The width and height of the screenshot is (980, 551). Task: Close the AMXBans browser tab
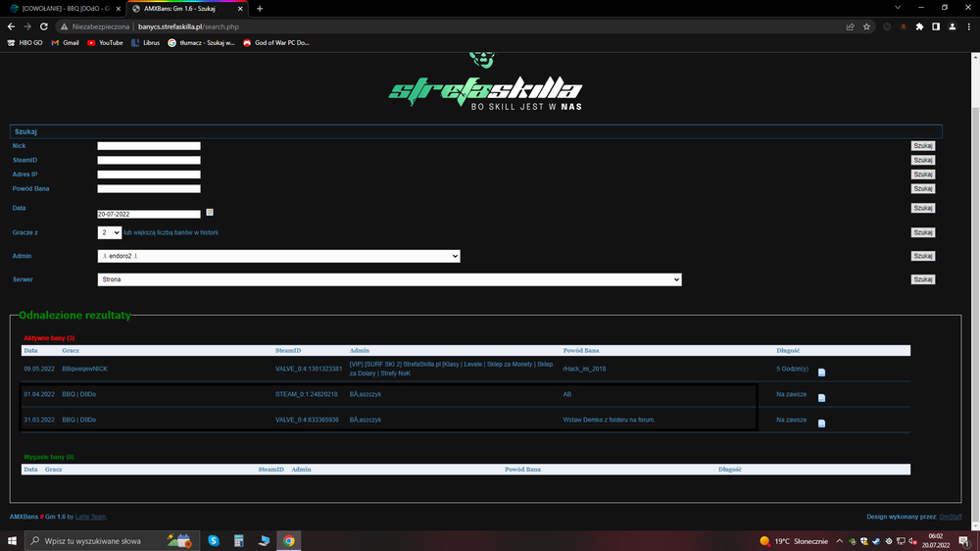[x=241, y=9]
